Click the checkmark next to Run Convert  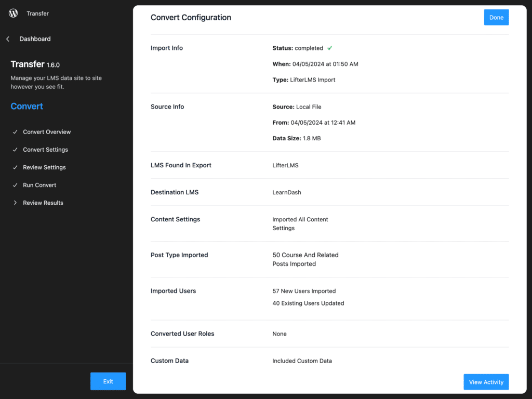pyautogui.click(x=15, y=185)
